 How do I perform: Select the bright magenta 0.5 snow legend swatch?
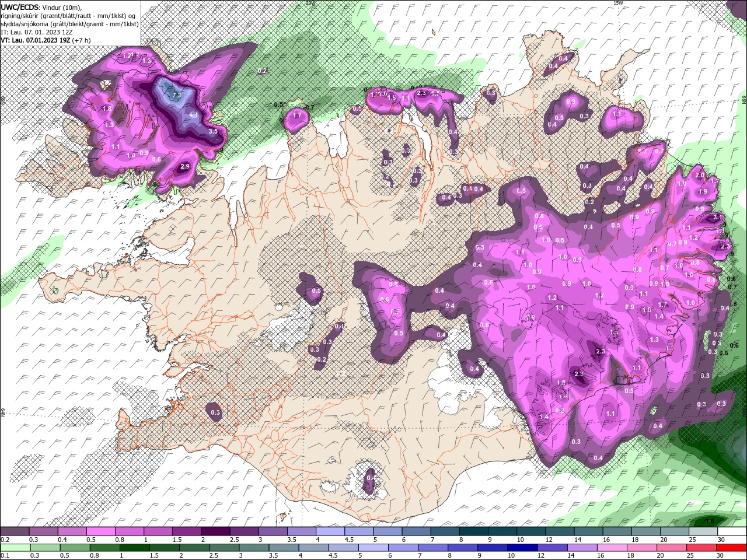(x=100, y=531)
